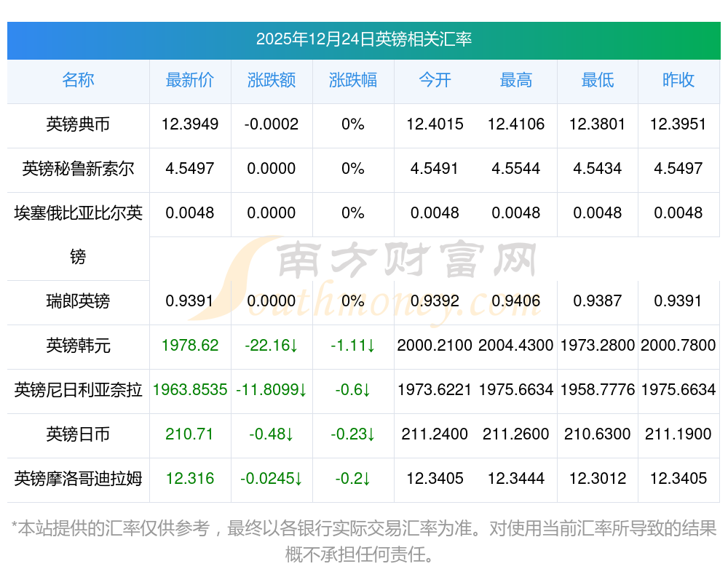The image size is (728, 577).
Task: Click the opening price 1973.6221
Action: [x=435, y=390]
